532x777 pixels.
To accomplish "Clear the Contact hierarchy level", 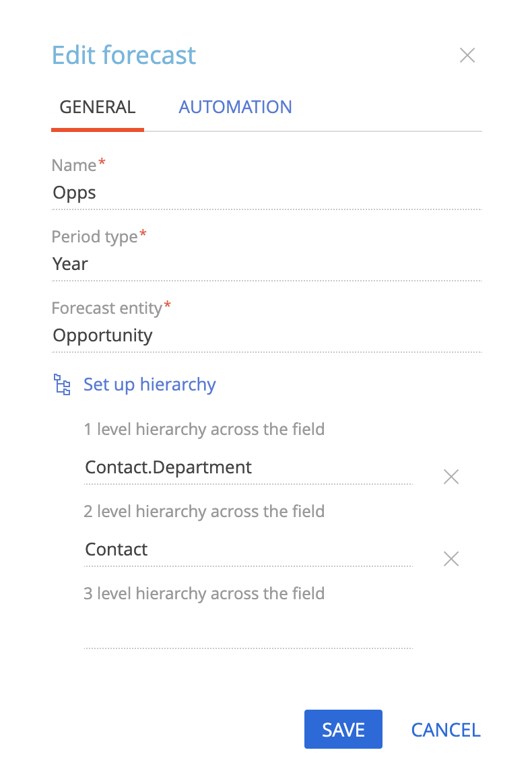I will click(451, 559).
